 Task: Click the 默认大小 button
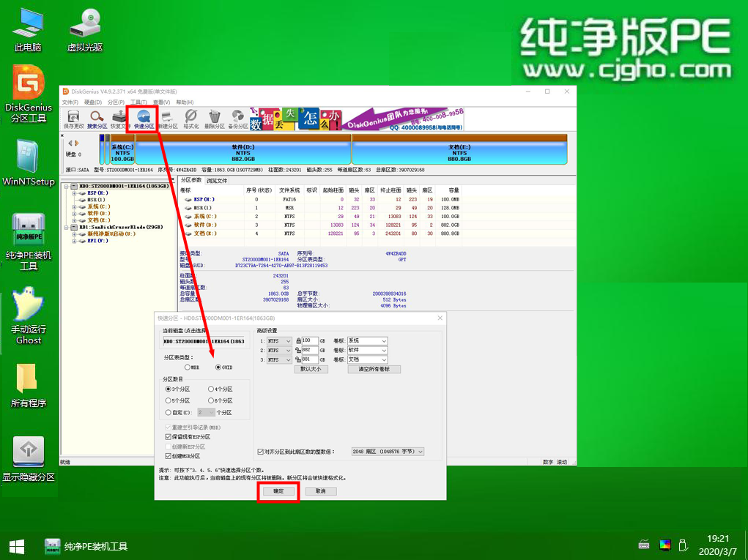pyautogui.click(x=311, y=370)
